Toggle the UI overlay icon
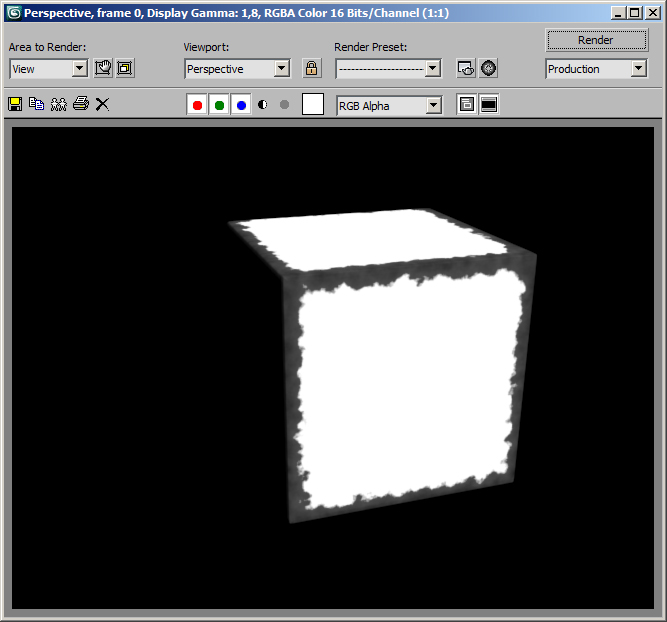 coord(467,104)
